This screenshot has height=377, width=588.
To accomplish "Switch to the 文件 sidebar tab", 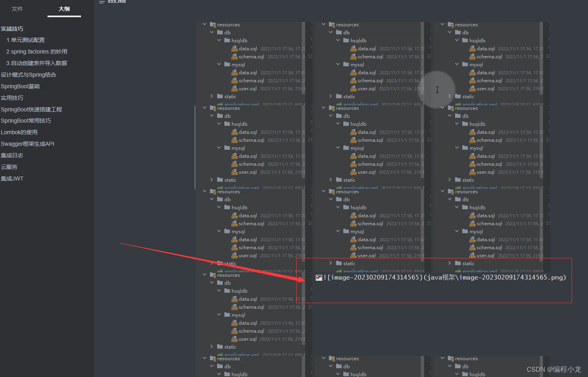I will click(x=17, y=9).
